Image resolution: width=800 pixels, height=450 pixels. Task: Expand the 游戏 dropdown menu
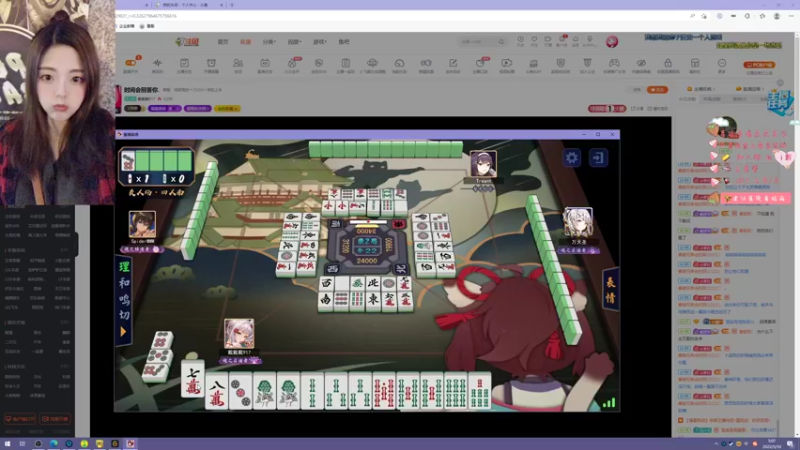pyautogui.click(x=319, y=42)
